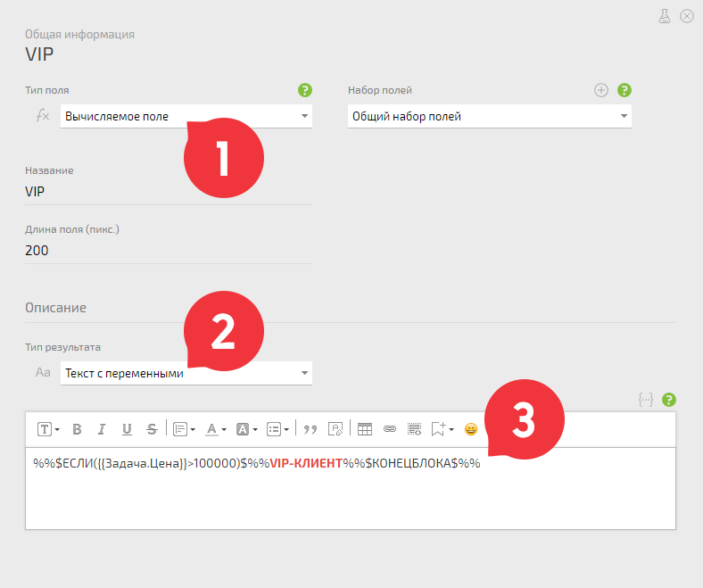The height and width of the screenshot is (588, 703).
Task: Open the text style T dropdown
Action: [48, 429]
